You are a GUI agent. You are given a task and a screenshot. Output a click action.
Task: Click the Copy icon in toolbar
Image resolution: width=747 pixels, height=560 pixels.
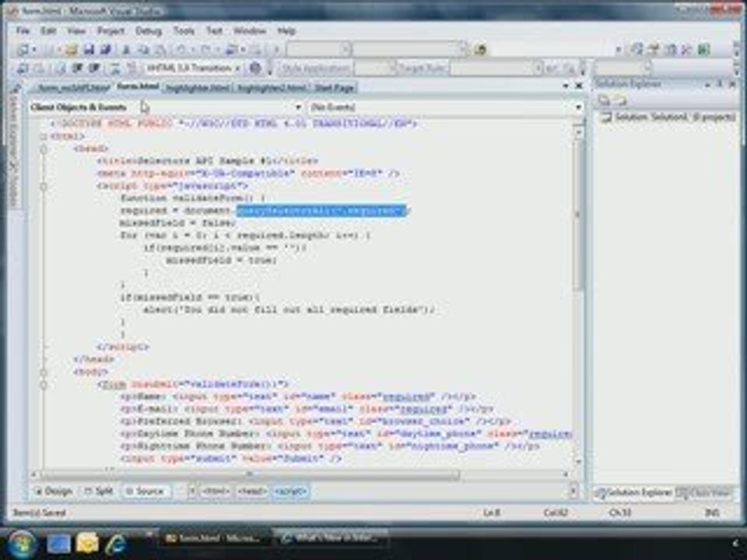point(143,49)
